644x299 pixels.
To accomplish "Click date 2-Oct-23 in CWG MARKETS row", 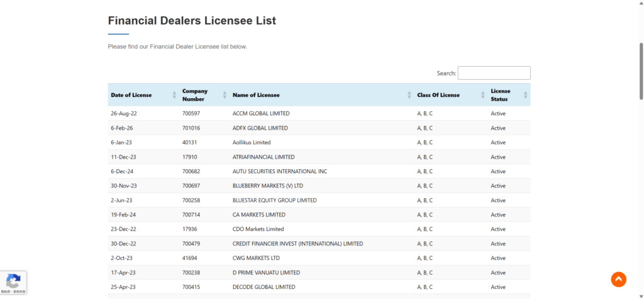I will pos(121,258).
